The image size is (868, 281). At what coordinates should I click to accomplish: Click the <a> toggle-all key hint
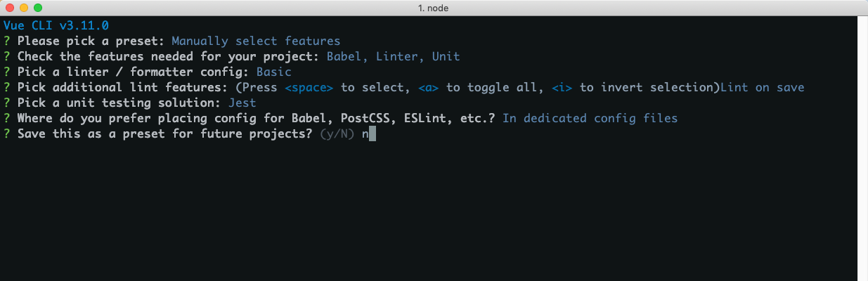tap(428, 87)
